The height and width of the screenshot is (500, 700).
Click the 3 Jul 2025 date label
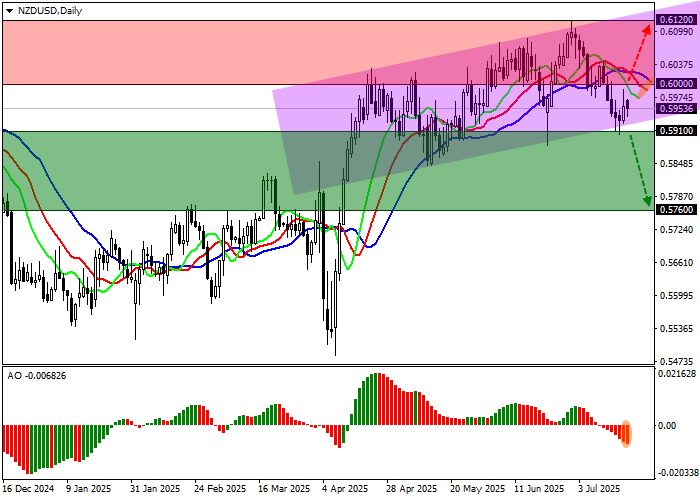click(x=599, y=489)
